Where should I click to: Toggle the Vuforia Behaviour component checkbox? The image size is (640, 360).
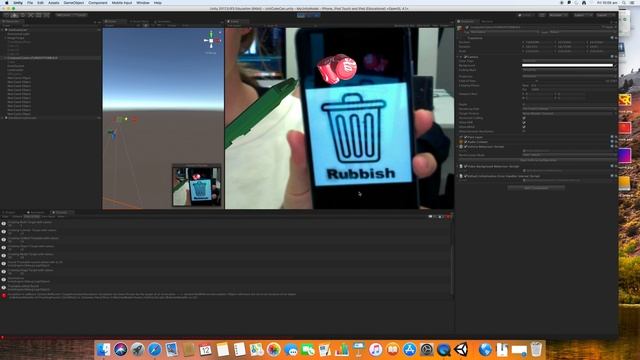click(465, 147)
